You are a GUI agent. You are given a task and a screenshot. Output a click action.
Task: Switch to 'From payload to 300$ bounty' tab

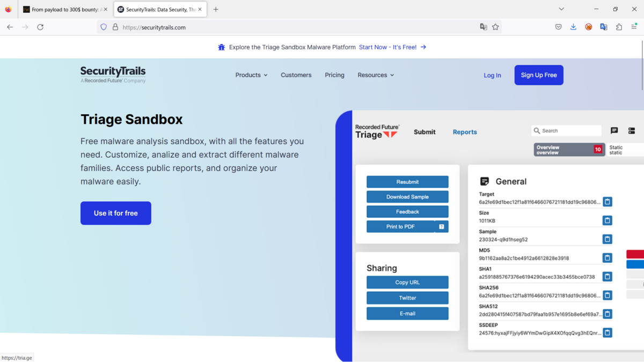tap(64, 9)
